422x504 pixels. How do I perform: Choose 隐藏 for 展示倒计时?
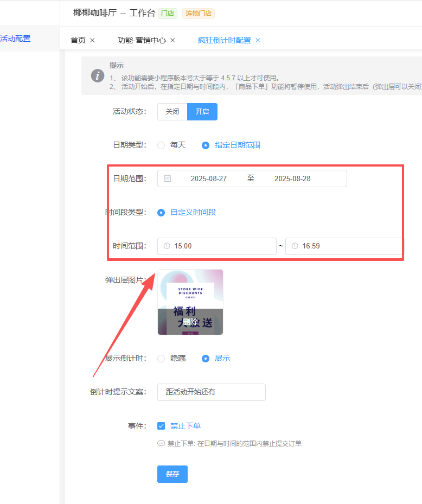pos(161,359)
